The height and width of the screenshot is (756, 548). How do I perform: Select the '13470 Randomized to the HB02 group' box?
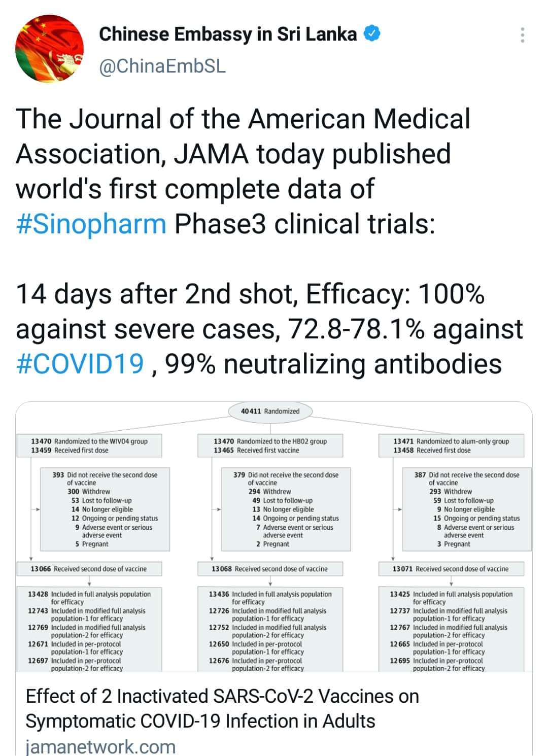270,445
